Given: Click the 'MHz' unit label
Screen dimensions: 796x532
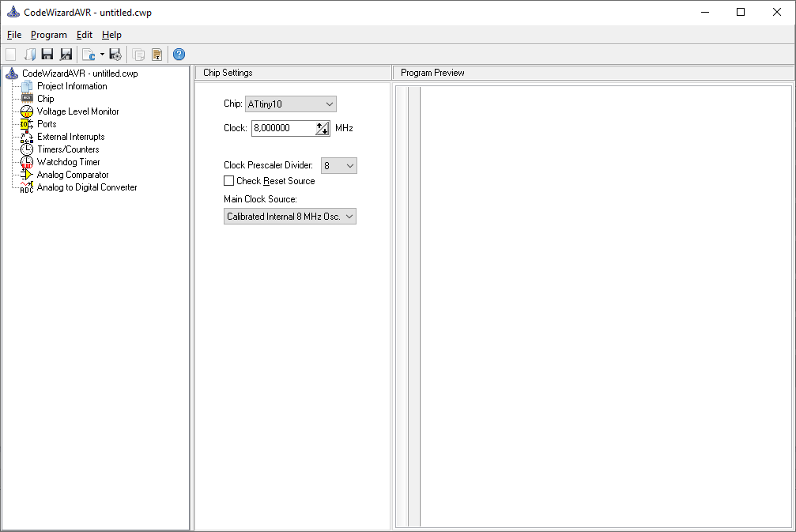Looking at the screenshot, I should point(344,128).
